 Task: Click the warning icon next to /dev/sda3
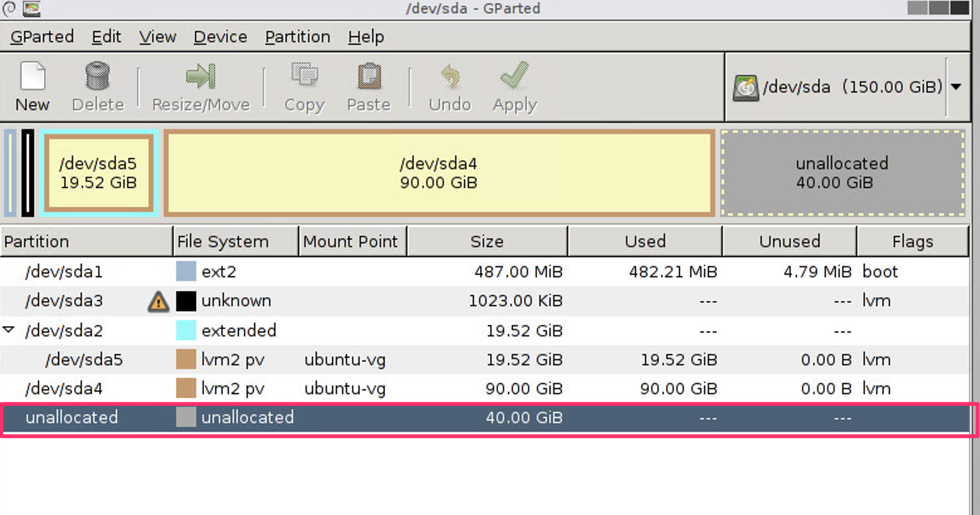pyautogui.click(x=158, y=301)
